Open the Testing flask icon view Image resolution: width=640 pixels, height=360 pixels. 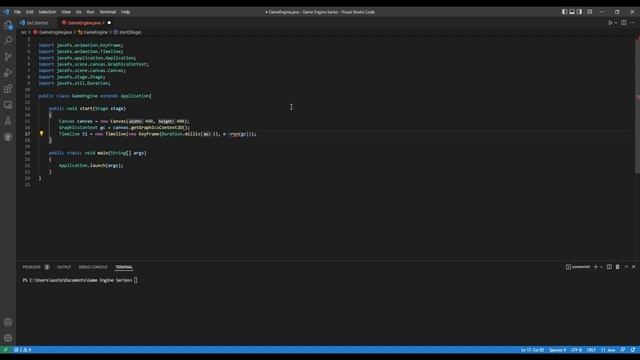point(8,121)
